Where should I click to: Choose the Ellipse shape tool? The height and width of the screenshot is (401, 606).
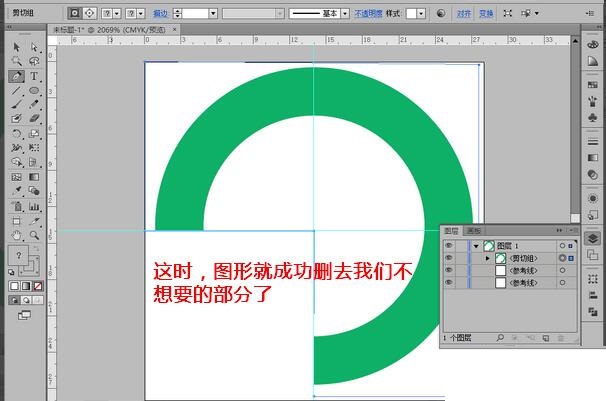34,90
